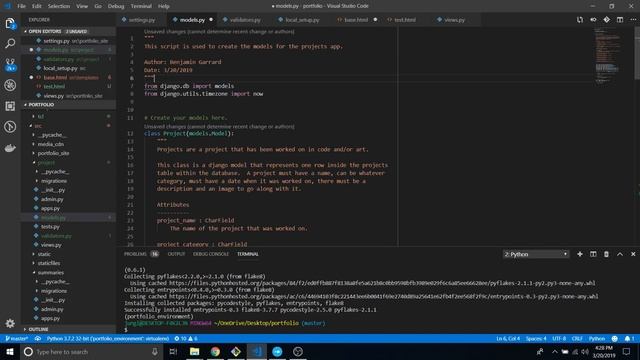Image resolution: width=640 pixels, height=360 pixels.
Task: Open the notifications bell in status bar
Action: click(x=629, y=339)
